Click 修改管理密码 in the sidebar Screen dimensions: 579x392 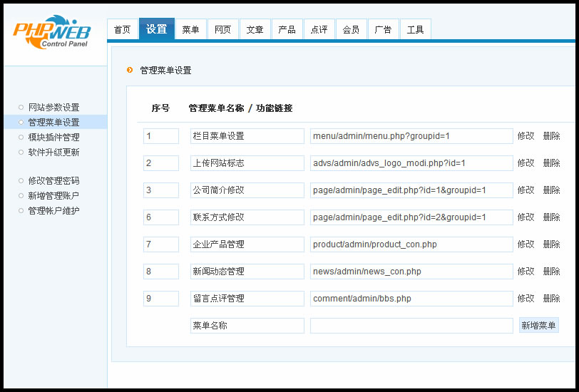pyautogui.click(x=53, y=181)
